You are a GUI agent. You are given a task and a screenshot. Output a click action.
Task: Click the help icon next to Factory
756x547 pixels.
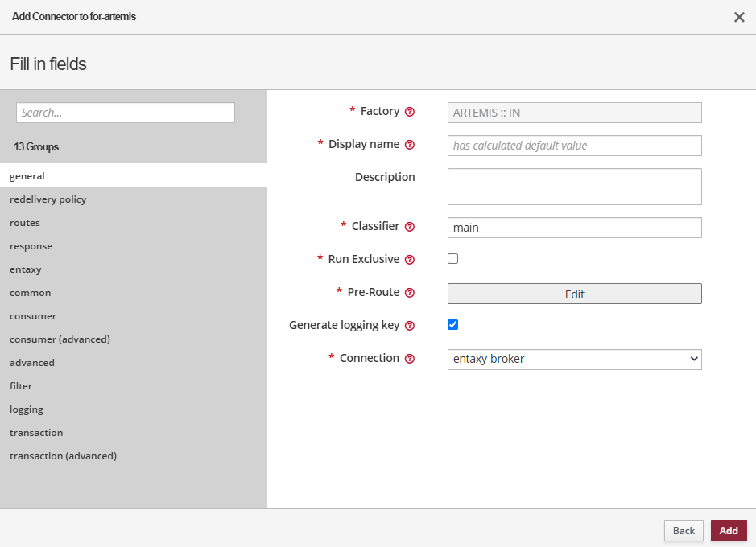pos(410,112)
